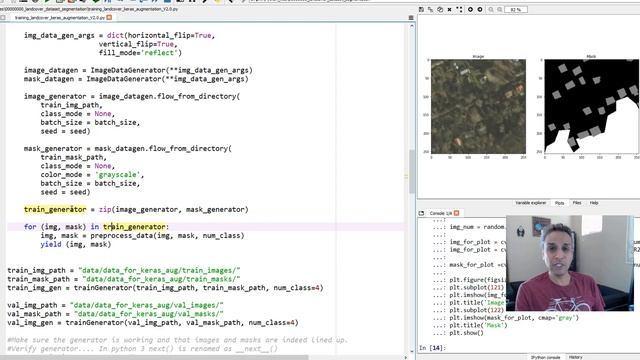
Task: Click the In [14] console prompt
Action: point(433,348)
